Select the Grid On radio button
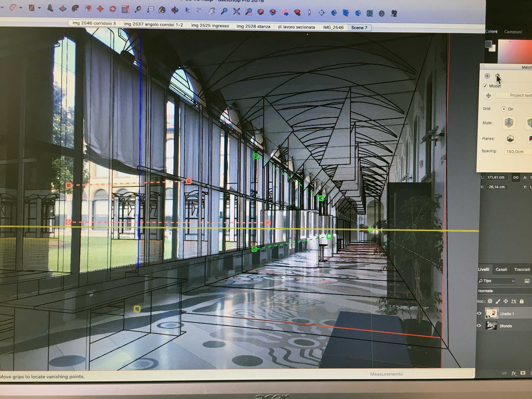Screen dimensions: 532x399 pyautogui.click(x=504, y=109)
